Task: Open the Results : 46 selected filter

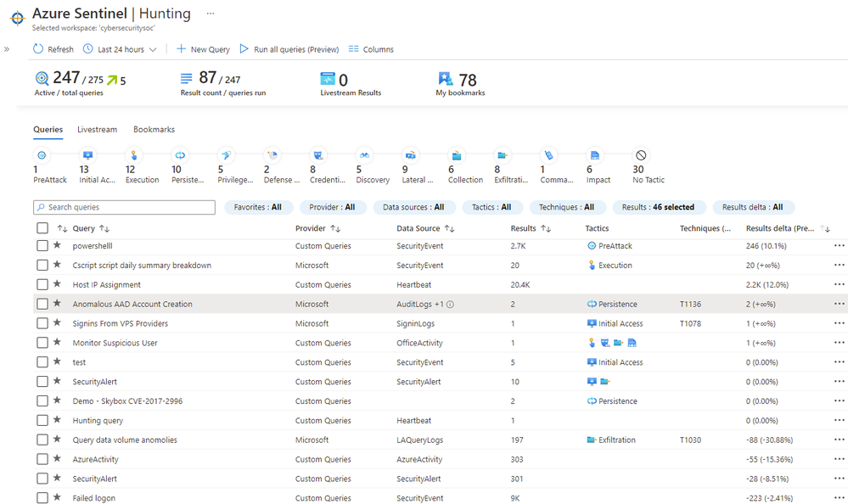Action: [658, 207]
